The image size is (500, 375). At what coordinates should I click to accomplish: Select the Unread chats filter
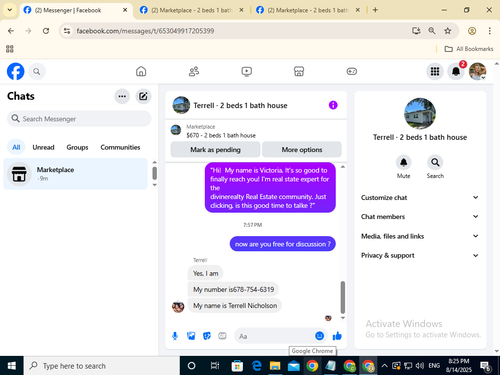tap(43, 147)
